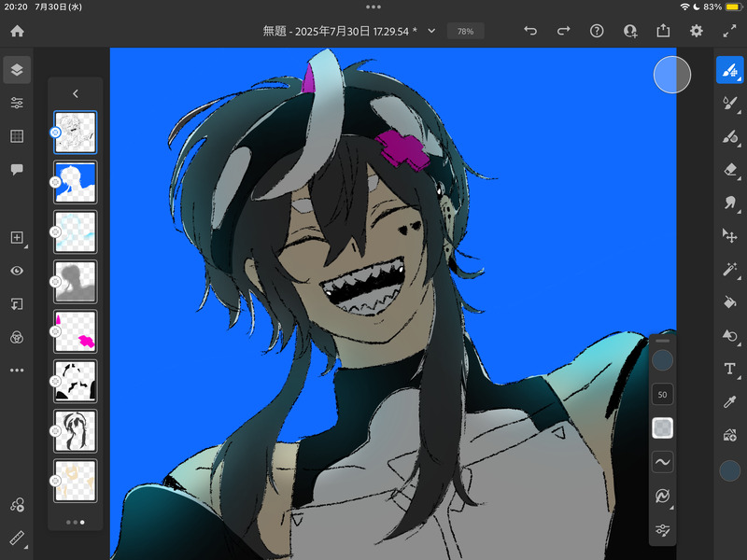Open the Share export icon

pyautogui.click(x=663, y=31)
